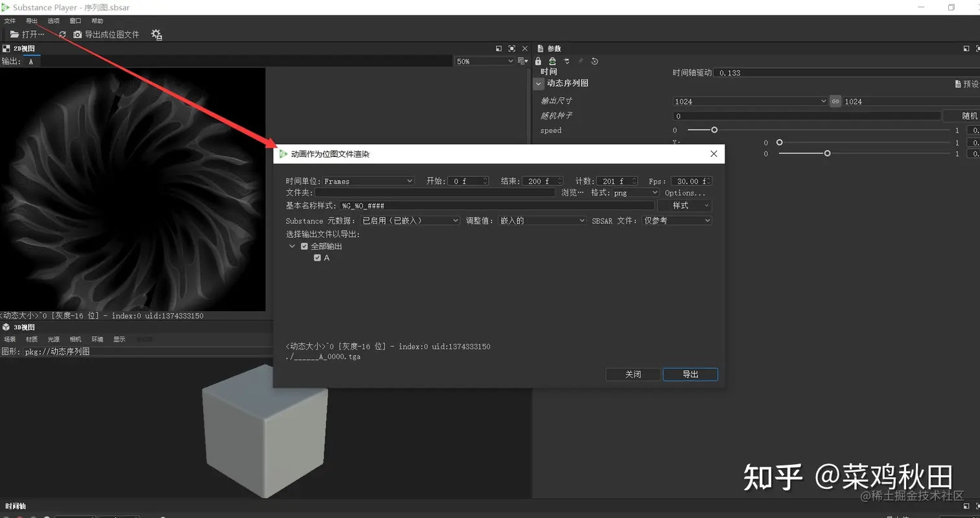The height and width of the screenshot is (518, 980).
Task: Click the 结束 end frame field
Action: point(541,181)
